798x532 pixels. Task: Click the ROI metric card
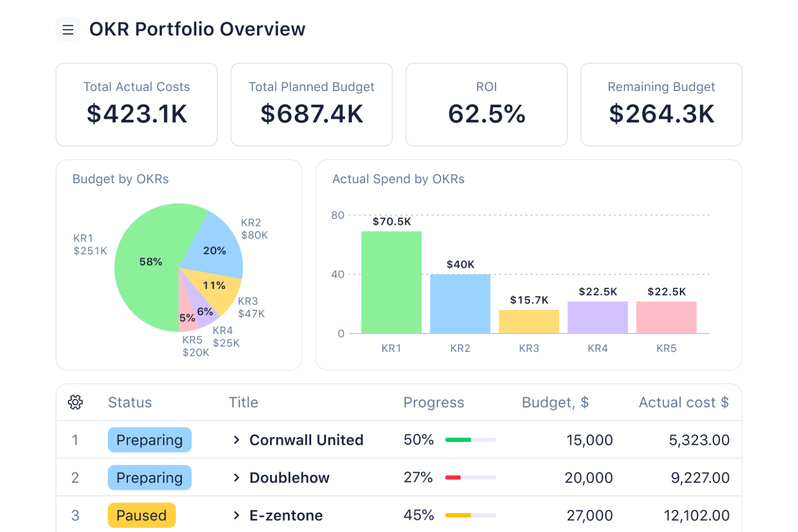(486, 104)
